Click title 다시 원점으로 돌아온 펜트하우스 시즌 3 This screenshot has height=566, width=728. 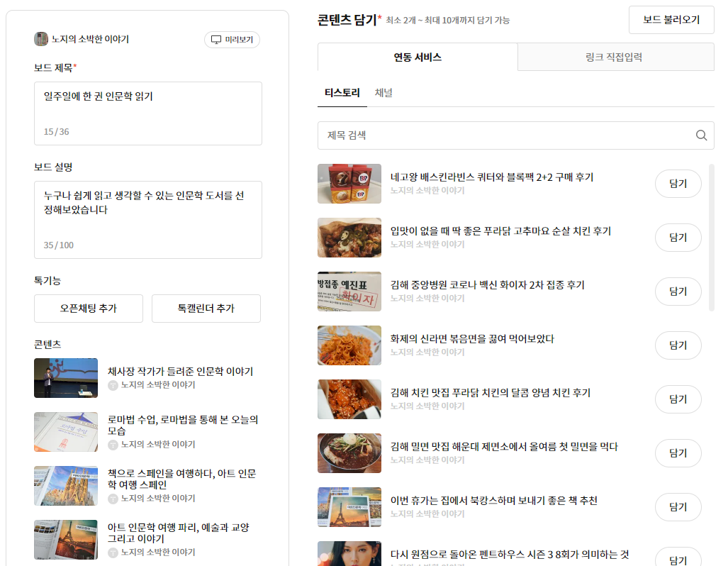click(510, 555)
